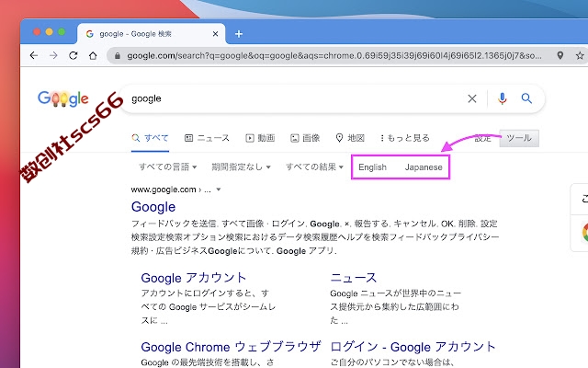
Task: Click the yellow window minimize button
Action: tap(49, 32)
